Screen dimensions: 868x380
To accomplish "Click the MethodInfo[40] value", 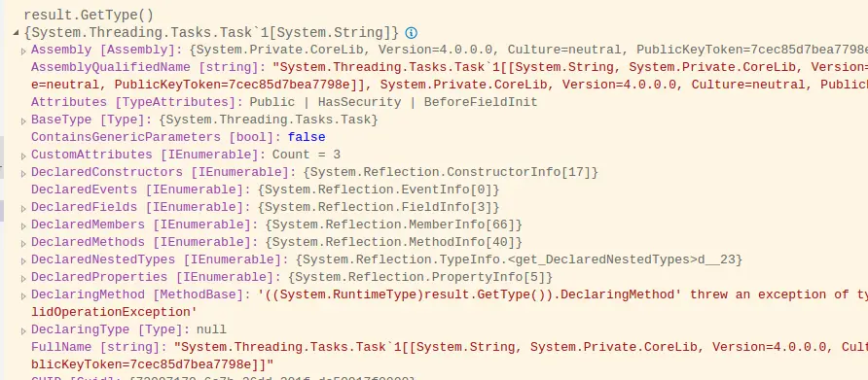I will pyautogui.click(x=393, y=242).
